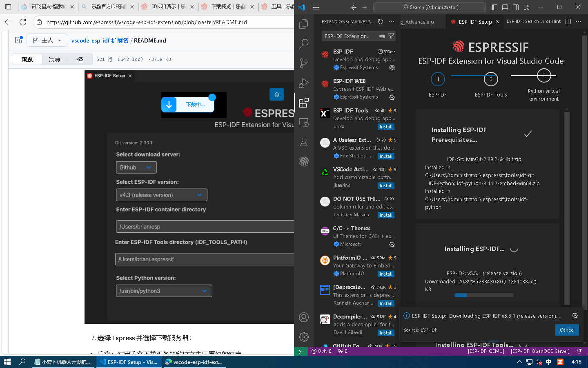Open the Python version dropdown
The height and width of the screenshot is (368, 588).
click(164, 291)
